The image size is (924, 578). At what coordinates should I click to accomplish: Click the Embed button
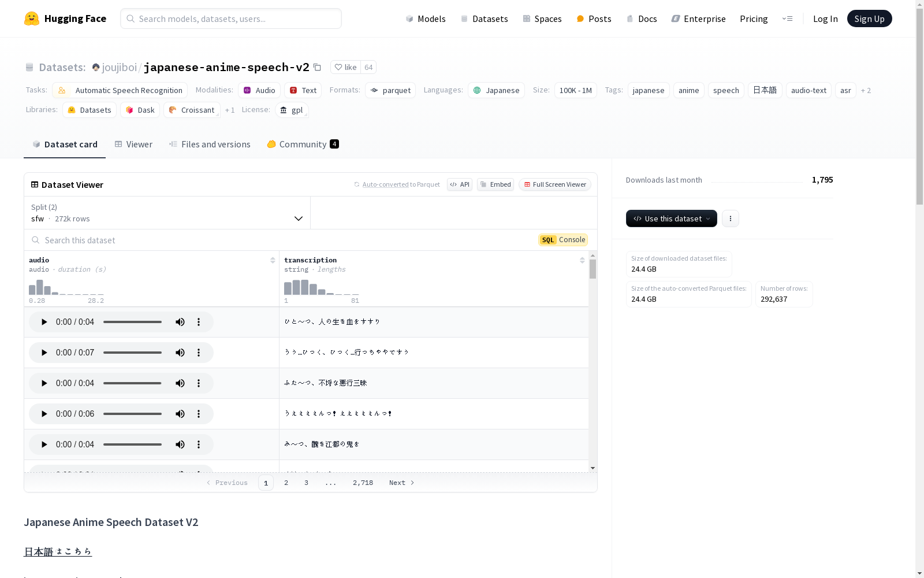click(495, 184)
